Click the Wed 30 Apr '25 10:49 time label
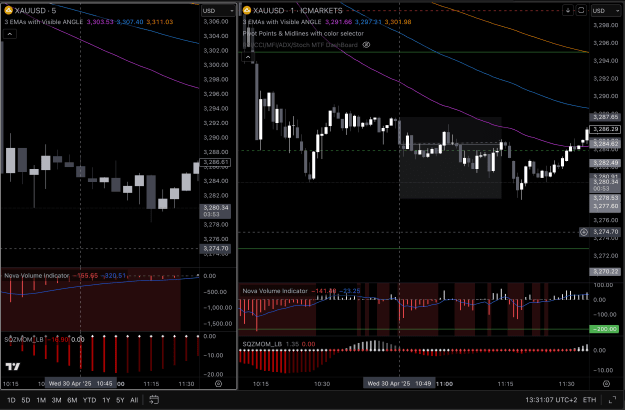This screenshot has width=625, height=410. coord(399,383)
